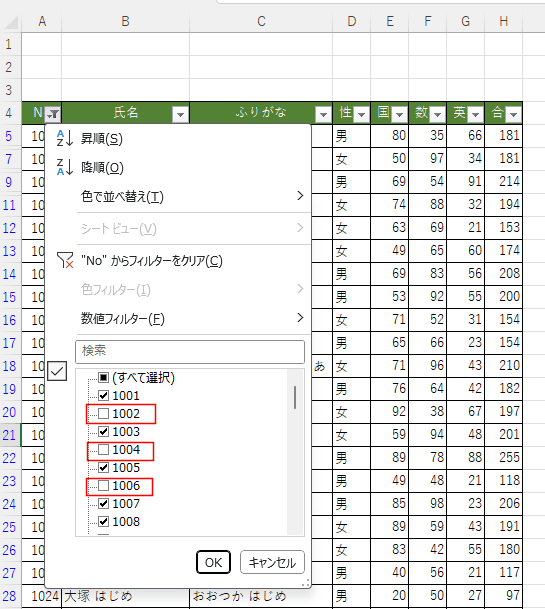Click the filter list scrollbar thumb
Viewport: 545px width, 609px height.
click(x=295, y=397)
